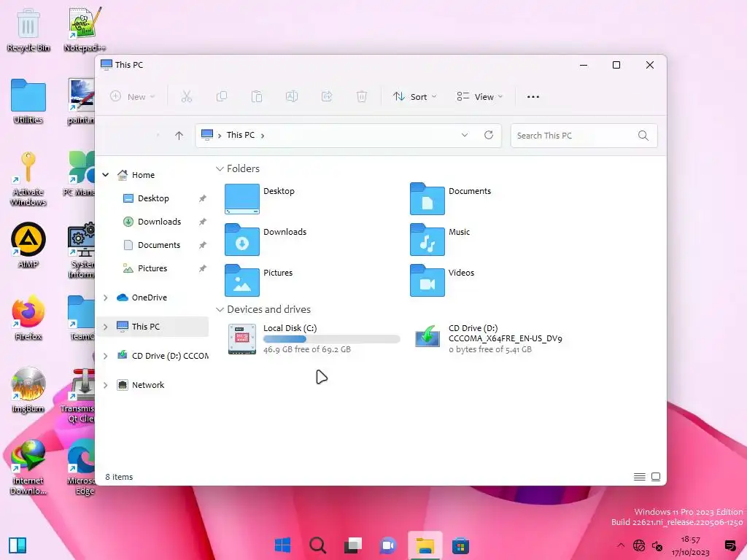Open the Widgets panel on taskbar
Image resolution: width=747 pixels, height=560 pixels.
point(18,545)
